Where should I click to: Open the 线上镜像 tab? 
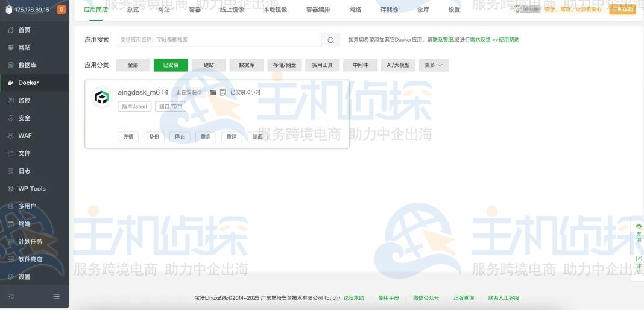point(232,10)
